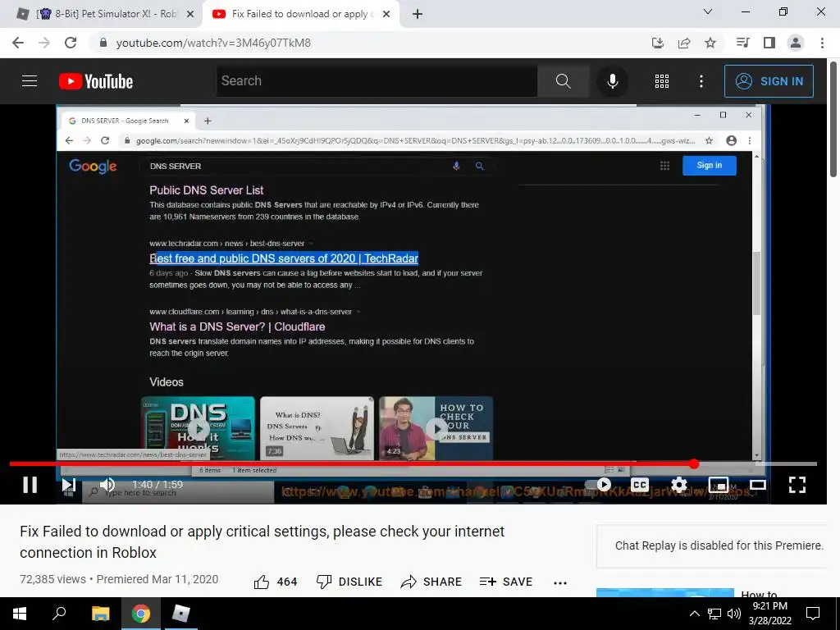Open Windows taskbar search
This screenshot has width=840, height=630.
pos(59,614)
